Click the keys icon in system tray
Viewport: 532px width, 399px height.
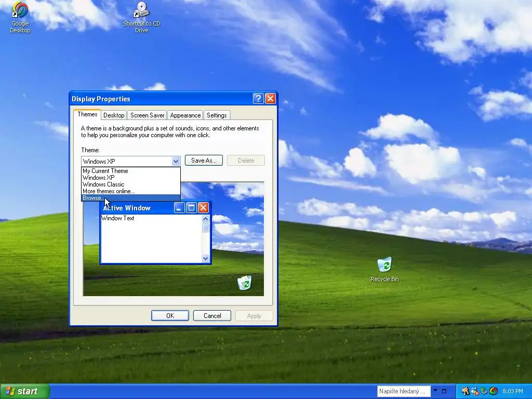[x=465, y=391]
